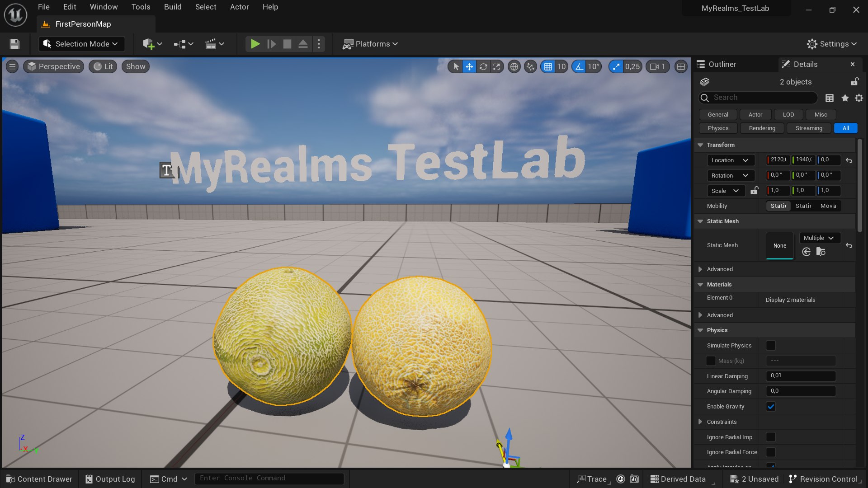Filter details by Streaming category
The image size is (868, 488).
coord(809,128)
